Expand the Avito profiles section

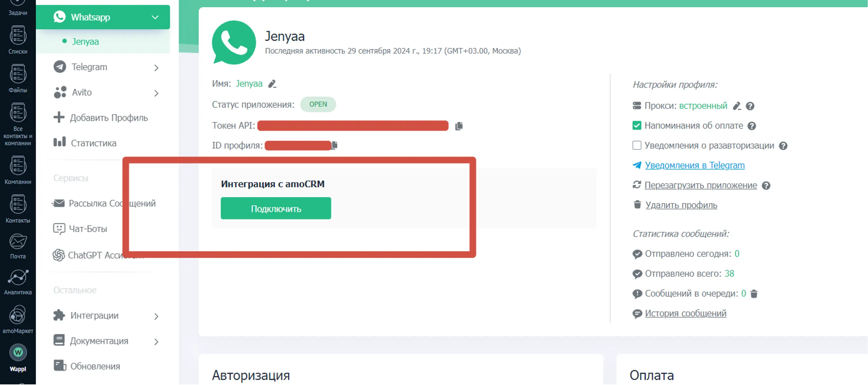pos(156,93)
